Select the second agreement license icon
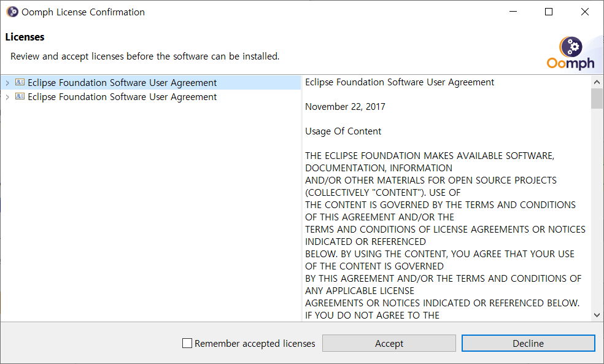Screen dimensions: 604x364 (20, 96)
